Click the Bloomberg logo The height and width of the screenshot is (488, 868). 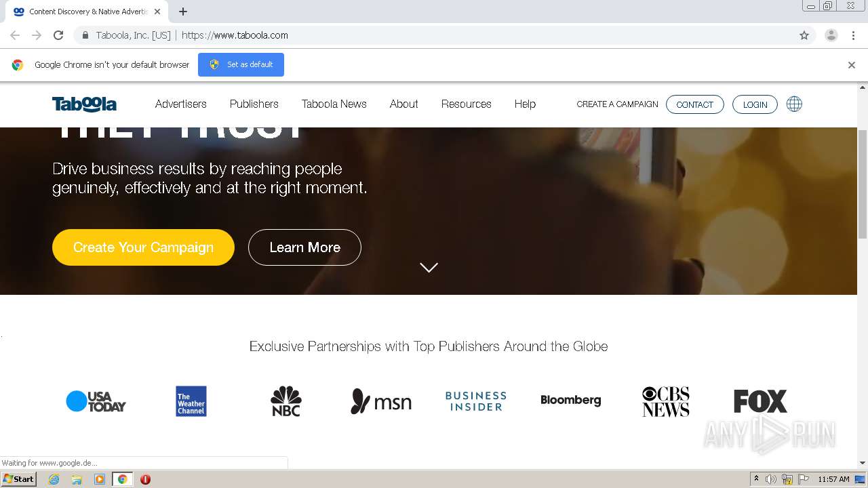point(571,401)
